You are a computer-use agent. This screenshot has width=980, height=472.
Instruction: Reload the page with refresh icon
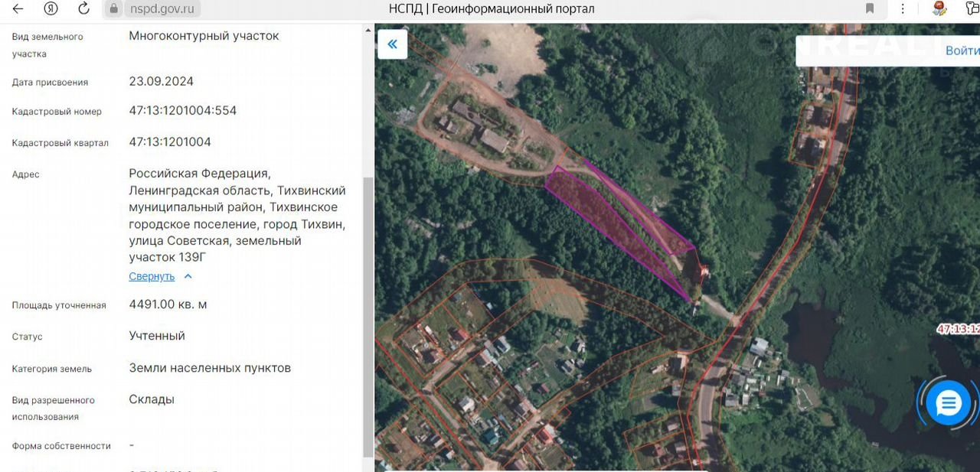84,9
